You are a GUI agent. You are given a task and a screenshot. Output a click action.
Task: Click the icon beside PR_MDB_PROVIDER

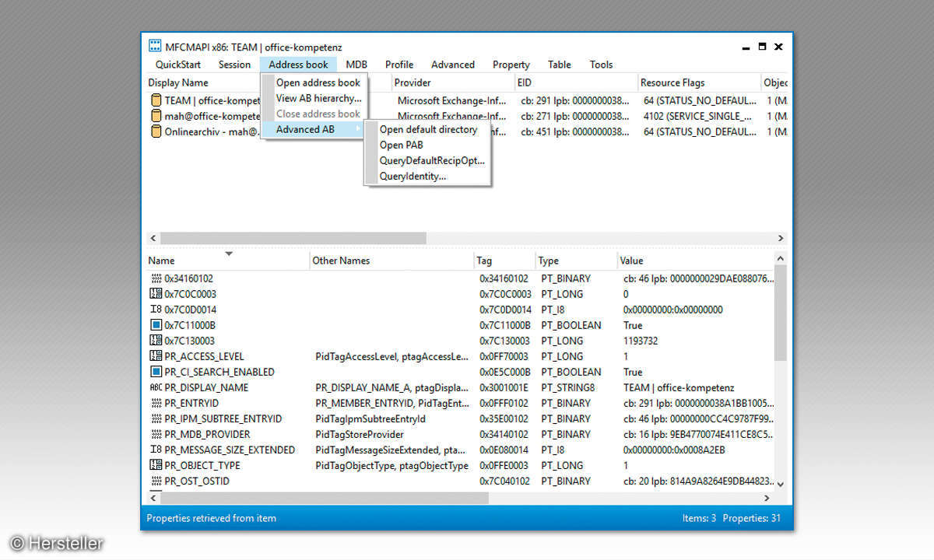[156, 434]
